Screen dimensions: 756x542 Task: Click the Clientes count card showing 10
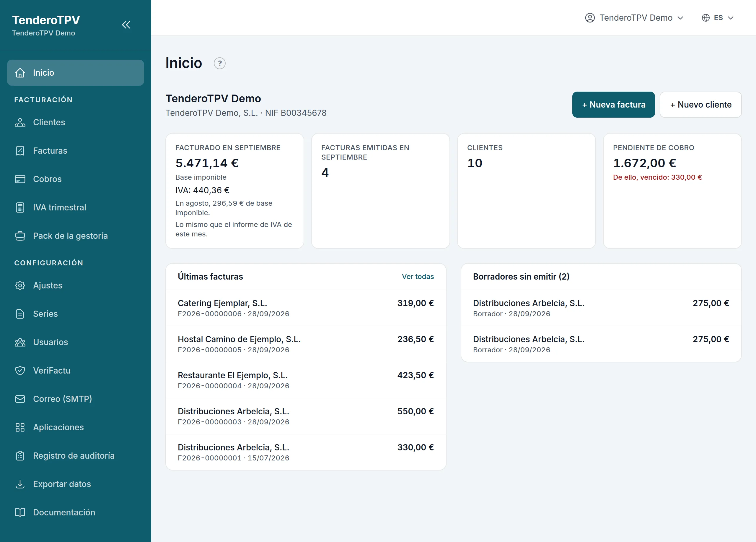(x=526, y=191)
